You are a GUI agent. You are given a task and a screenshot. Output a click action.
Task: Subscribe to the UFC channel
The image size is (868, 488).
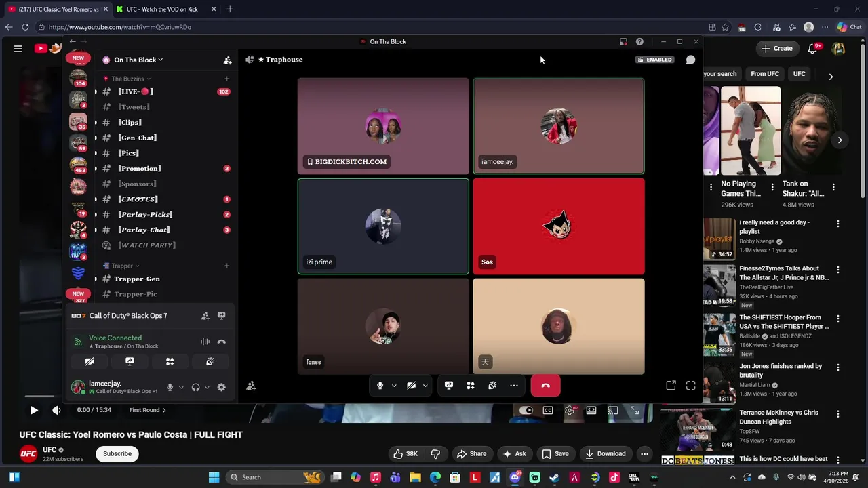117,453
